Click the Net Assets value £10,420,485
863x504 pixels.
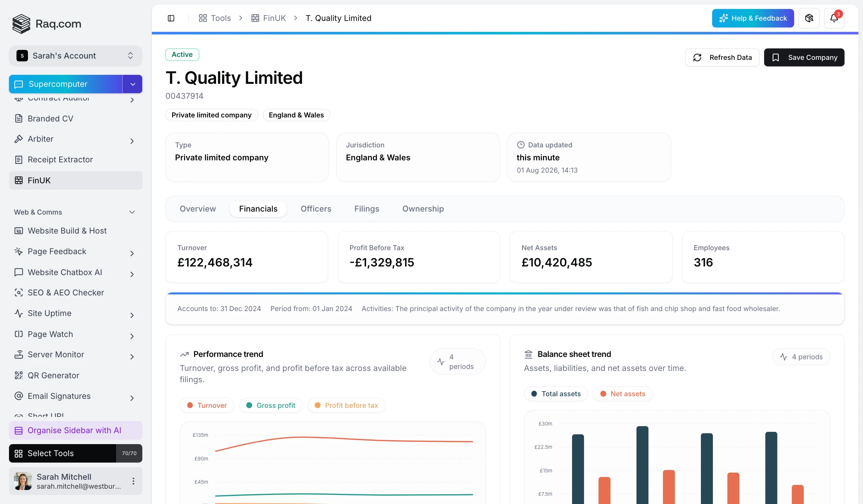(x=556, y=262)
